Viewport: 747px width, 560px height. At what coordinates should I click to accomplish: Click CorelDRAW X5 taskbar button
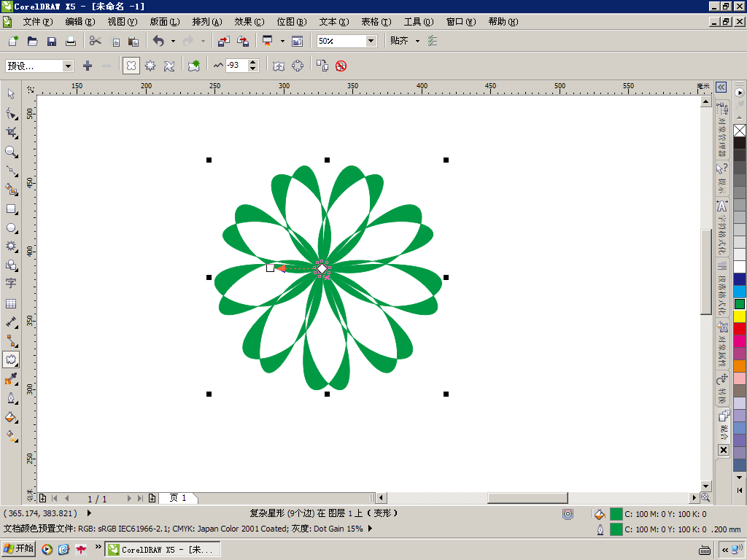click(x=163, y=550)
